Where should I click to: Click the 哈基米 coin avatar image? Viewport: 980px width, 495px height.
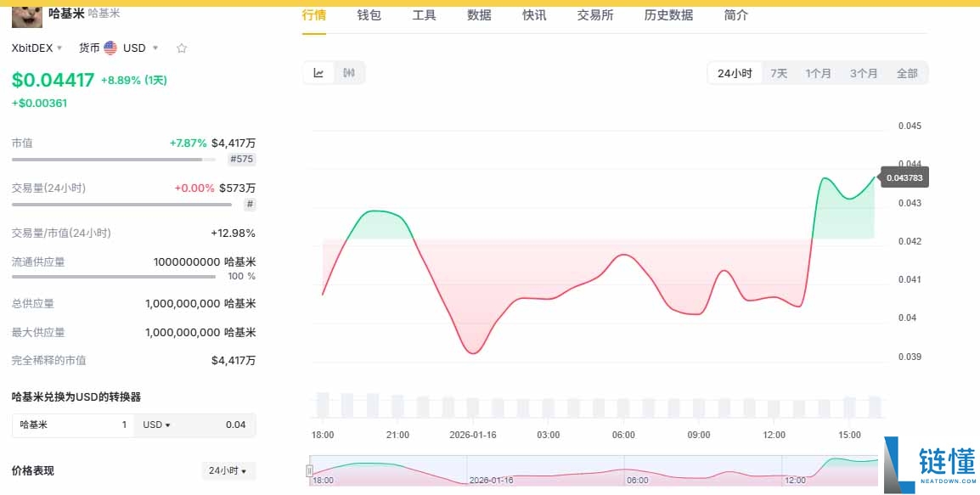click(x=27, y=17)
